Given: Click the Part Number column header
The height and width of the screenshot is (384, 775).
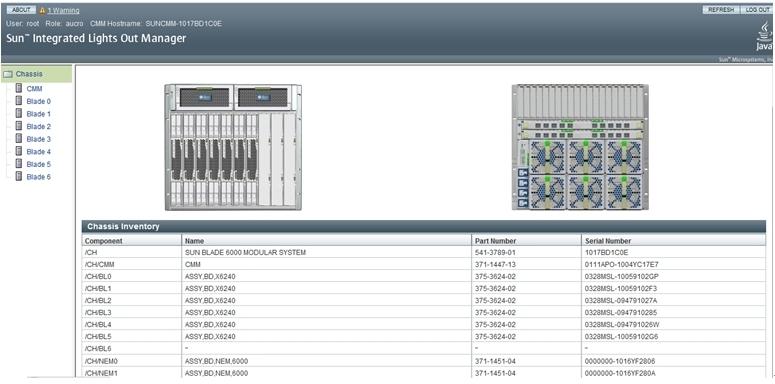Looking at the screenshot, I should (x=496, y=241).
